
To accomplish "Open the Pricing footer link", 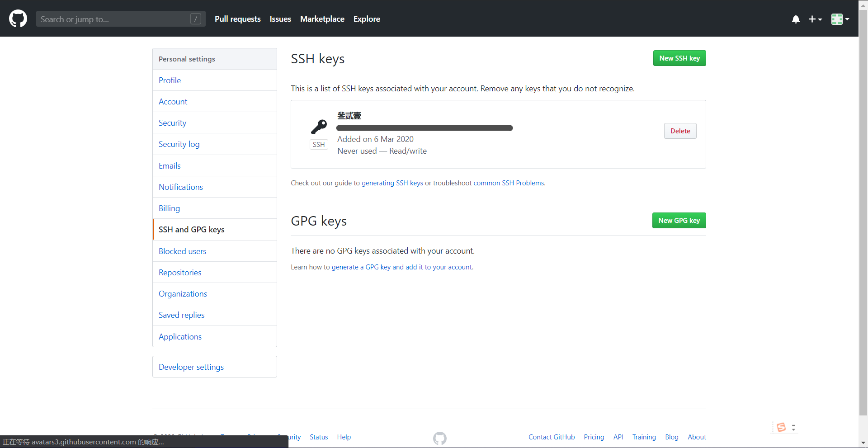I will point(594,437).
